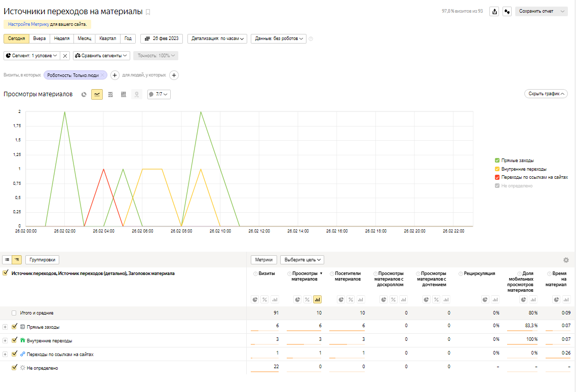Bookmark the report with the flag icon
576x392 pixels.
tap(148, 12)
